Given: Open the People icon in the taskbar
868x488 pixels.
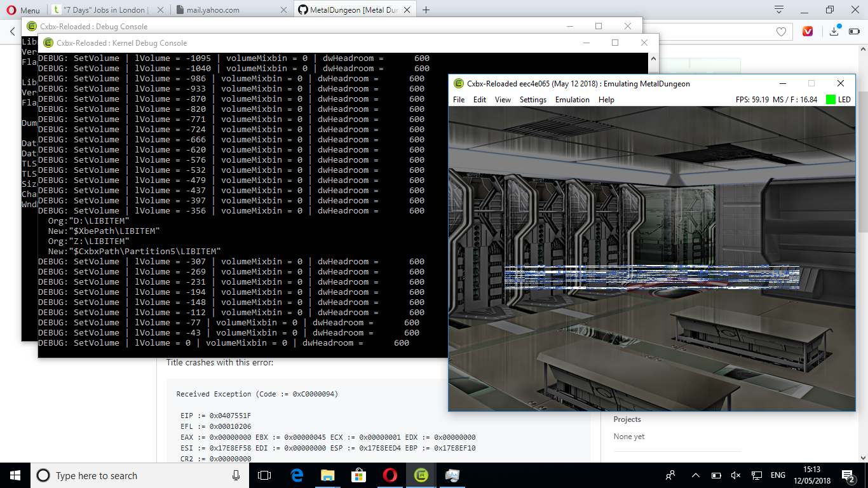Looking at the screenshot, I should pyautogui.click(x=670, y=475).
